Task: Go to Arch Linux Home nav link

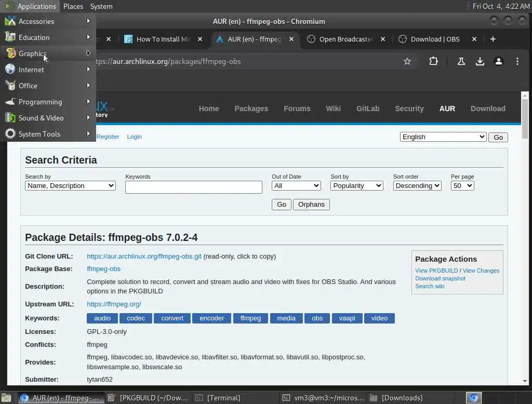Action: click(x=209, y=109)
